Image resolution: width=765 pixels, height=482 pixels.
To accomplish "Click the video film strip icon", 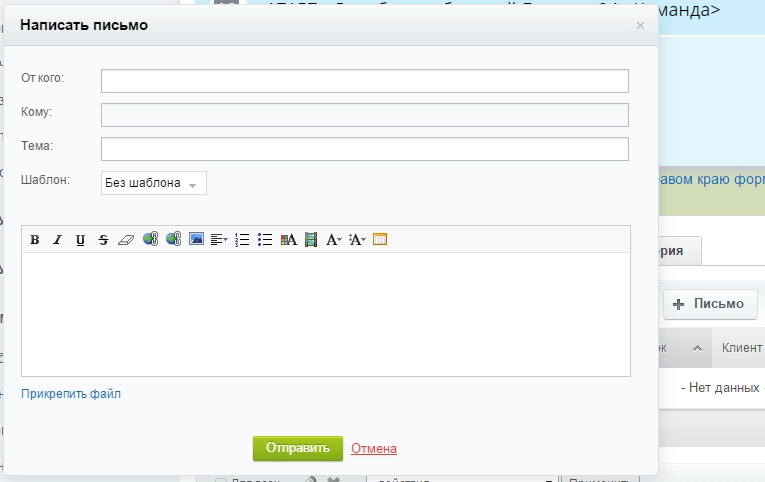I will (x=311, y=240).
